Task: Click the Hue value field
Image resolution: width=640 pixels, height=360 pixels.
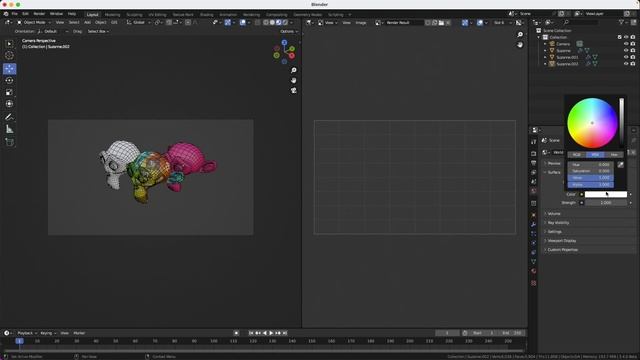Action: click(591, 164)
